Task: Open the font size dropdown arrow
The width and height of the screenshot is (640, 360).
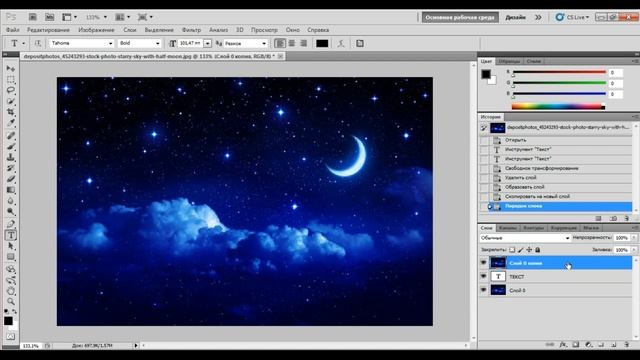Action: tap(208, 43)
